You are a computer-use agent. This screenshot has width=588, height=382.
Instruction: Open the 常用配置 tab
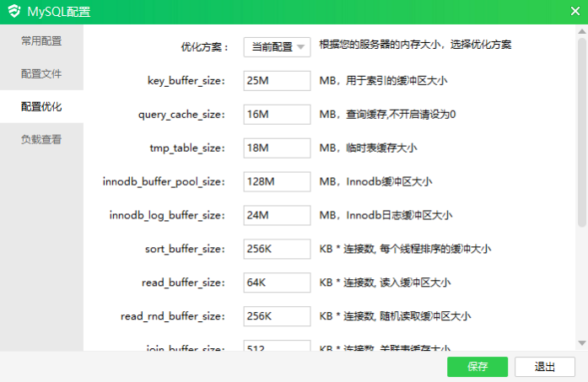click(41, 40)
